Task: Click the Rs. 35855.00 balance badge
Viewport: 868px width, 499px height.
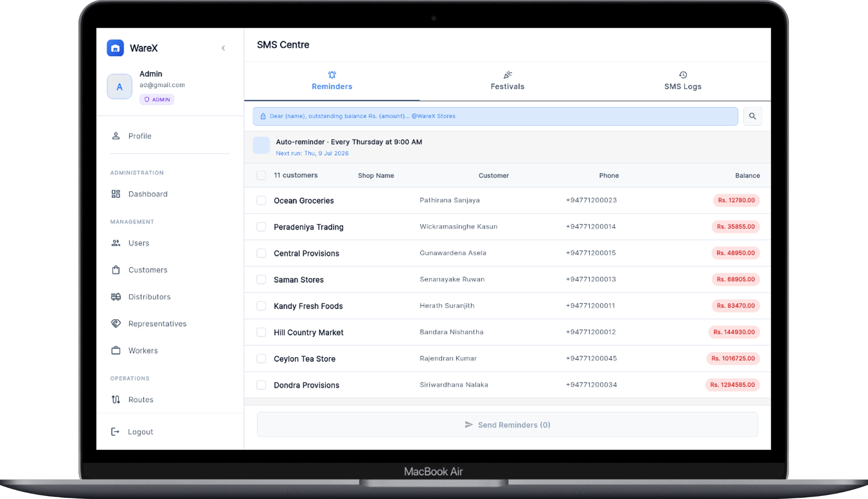Action: [736, 227]
